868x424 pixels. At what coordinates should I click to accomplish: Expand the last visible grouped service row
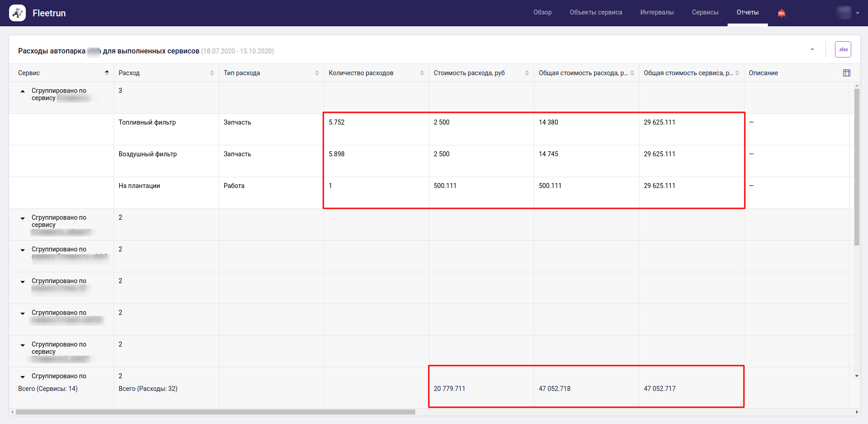point(23,377)
